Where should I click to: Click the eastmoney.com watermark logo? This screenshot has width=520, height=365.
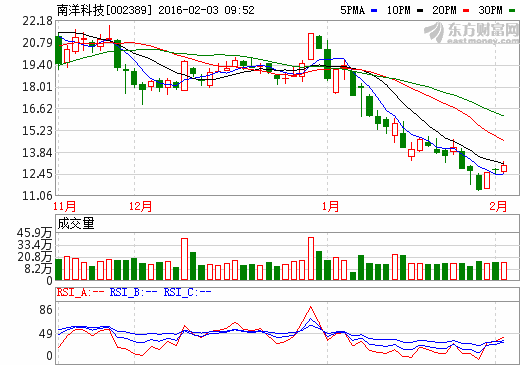[471, 33]
